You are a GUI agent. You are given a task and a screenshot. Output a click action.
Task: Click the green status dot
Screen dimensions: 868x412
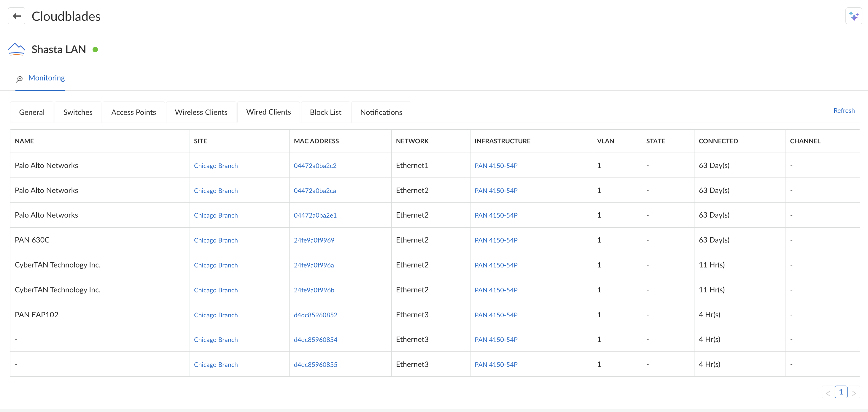(x=95, y=50)
